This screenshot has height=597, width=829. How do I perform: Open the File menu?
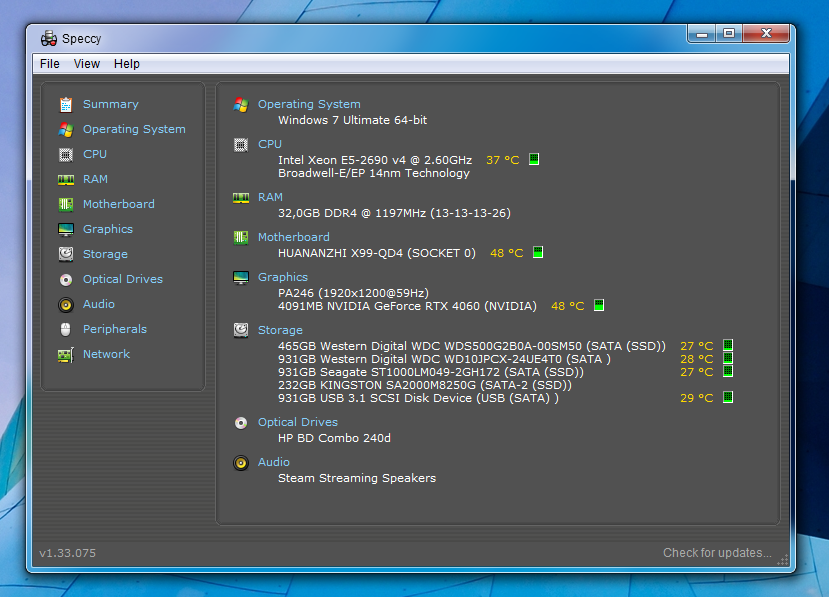(50, 64)
